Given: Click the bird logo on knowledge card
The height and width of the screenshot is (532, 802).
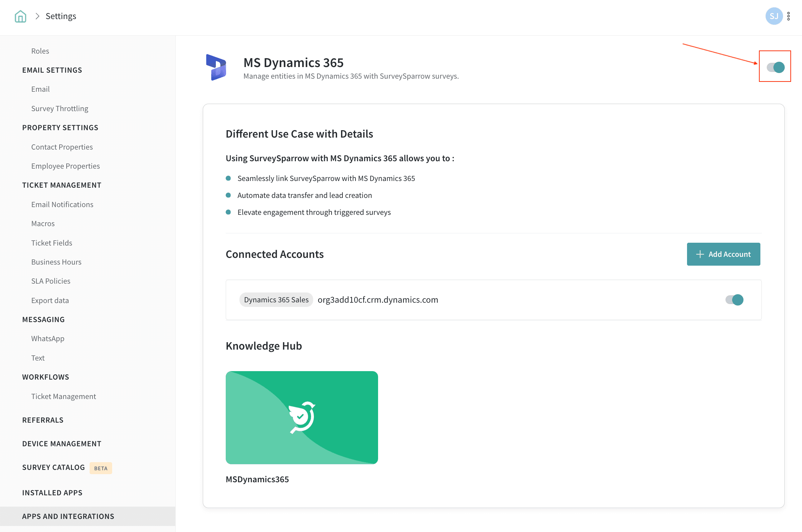Looking at the screenshot, I should coord(302,417).
